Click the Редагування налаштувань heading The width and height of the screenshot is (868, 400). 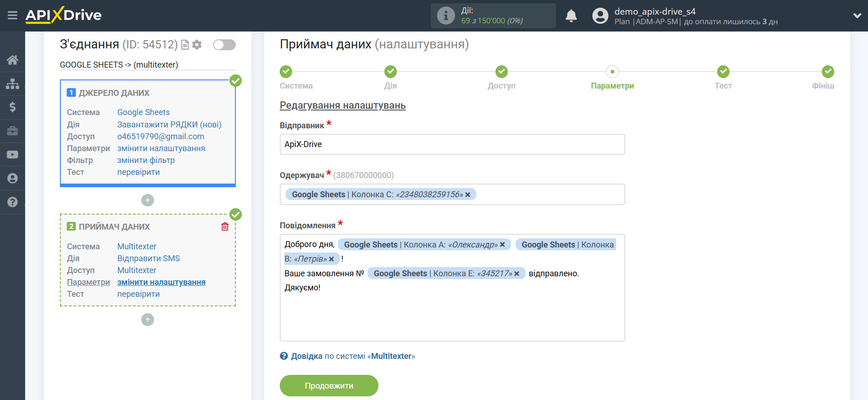pyautogui.click(x=343, y=105)
